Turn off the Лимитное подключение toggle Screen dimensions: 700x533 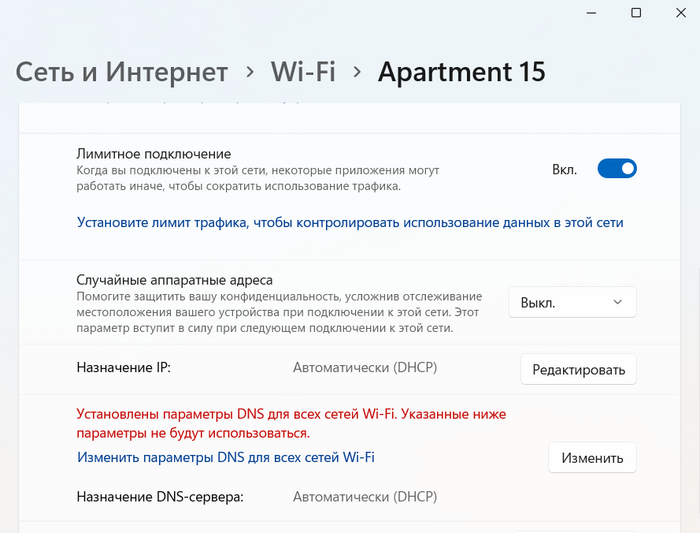[617, 169]
